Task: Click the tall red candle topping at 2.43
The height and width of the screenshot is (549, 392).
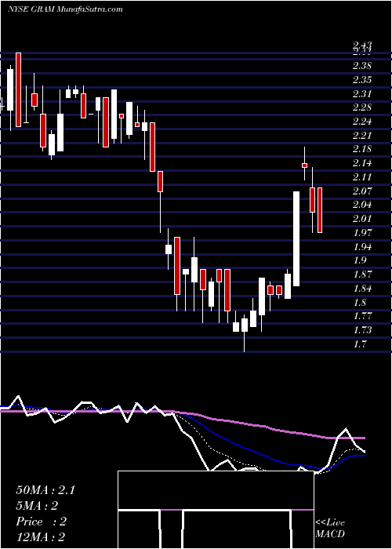Action: pyautogui.click(x=18, y=89)
